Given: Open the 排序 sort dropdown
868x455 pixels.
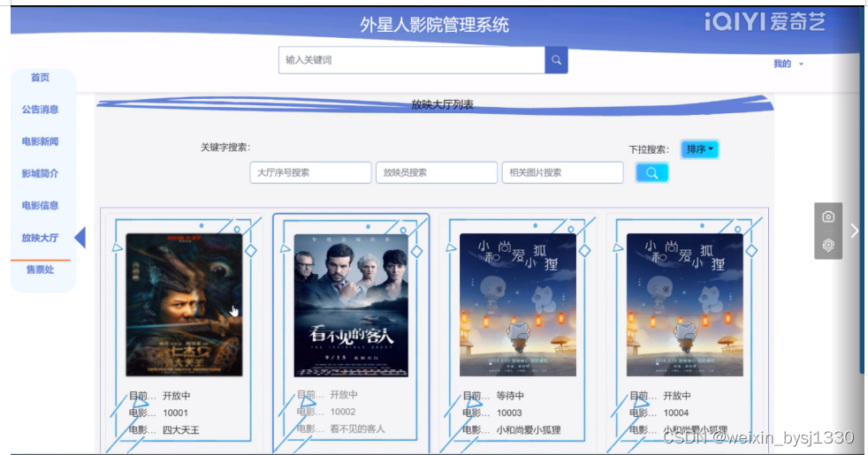Looking at the screenshot, I should tap(700, 149).
